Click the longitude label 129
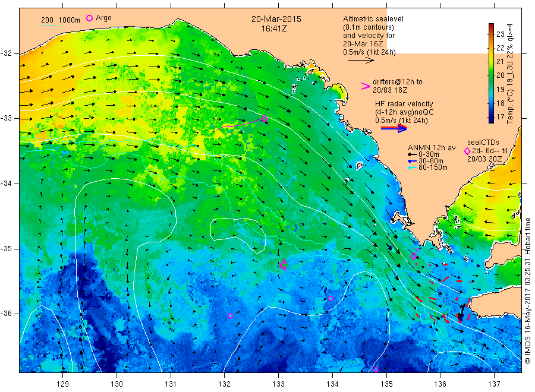Screen dimensions: 535x392 pos(63,384)
